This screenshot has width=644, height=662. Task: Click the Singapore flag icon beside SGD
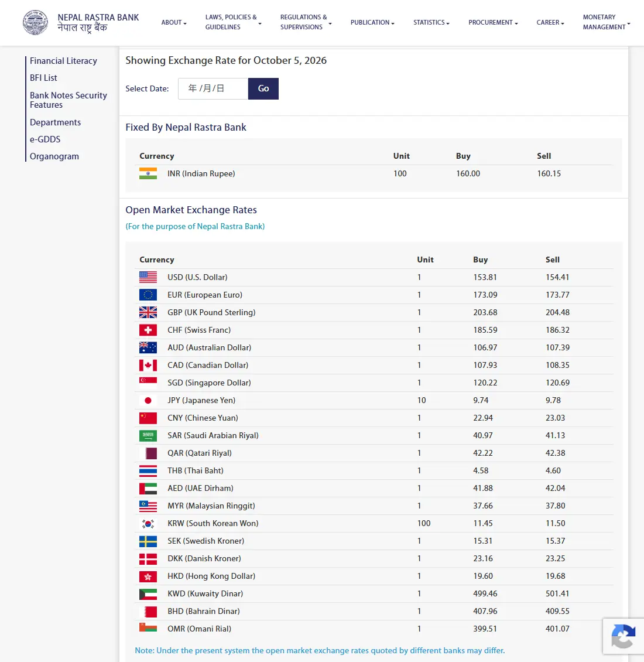tap(148, 383)
